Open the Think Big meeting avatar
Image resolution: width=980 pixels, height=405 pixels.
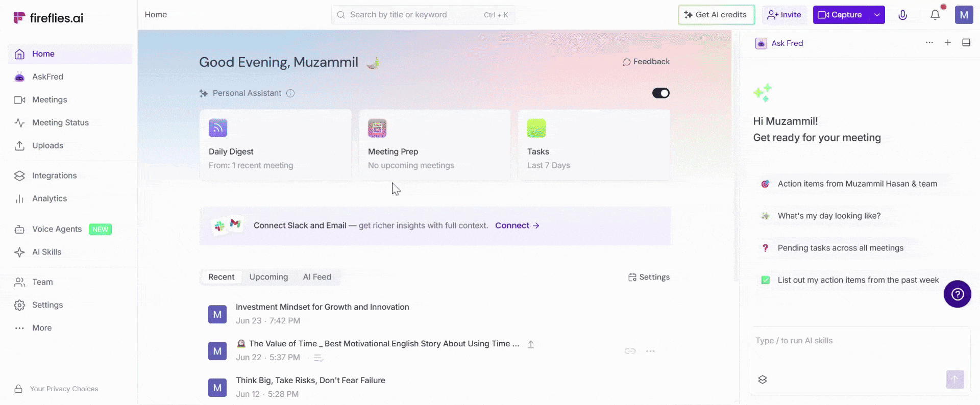[x=217, y=388]
